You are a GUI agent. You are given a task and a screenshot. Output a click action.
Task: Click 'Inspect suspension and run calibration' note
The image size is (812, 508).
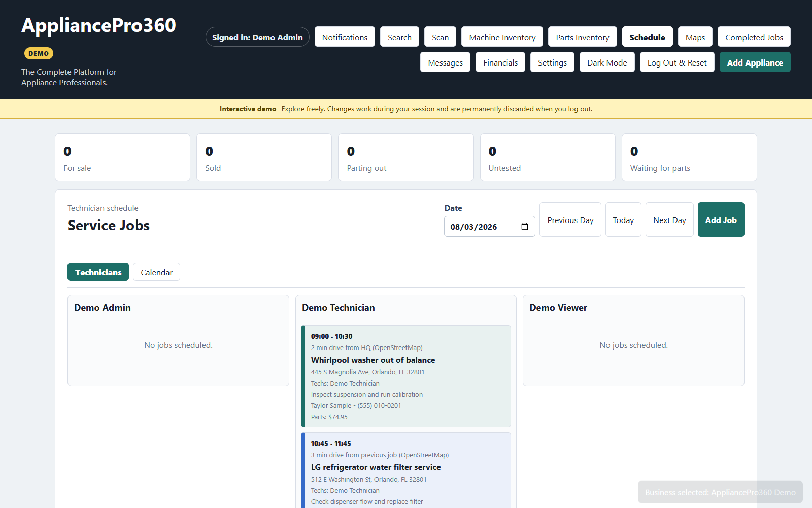coord(367,394)
